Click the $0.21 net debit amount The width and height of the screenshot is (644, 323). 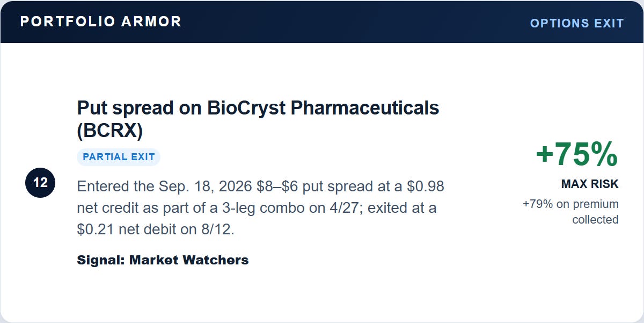[97, 229]
